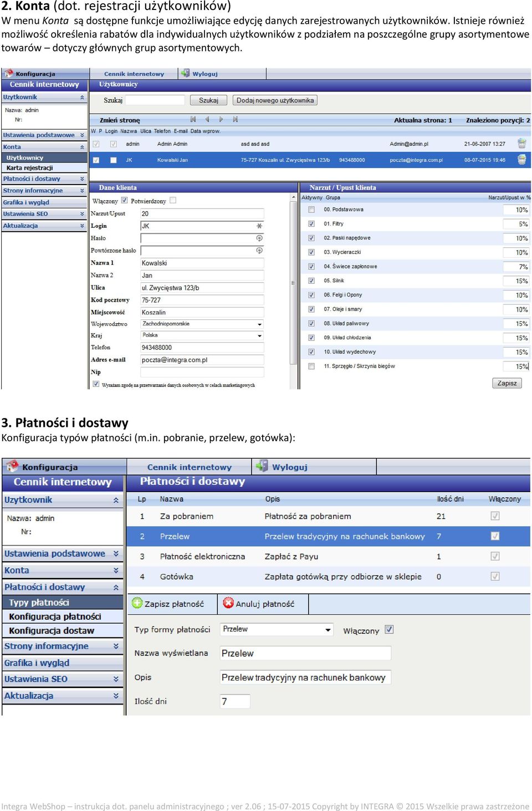
Task: Click the last-page navigation arrow icon
Action: 236,119
